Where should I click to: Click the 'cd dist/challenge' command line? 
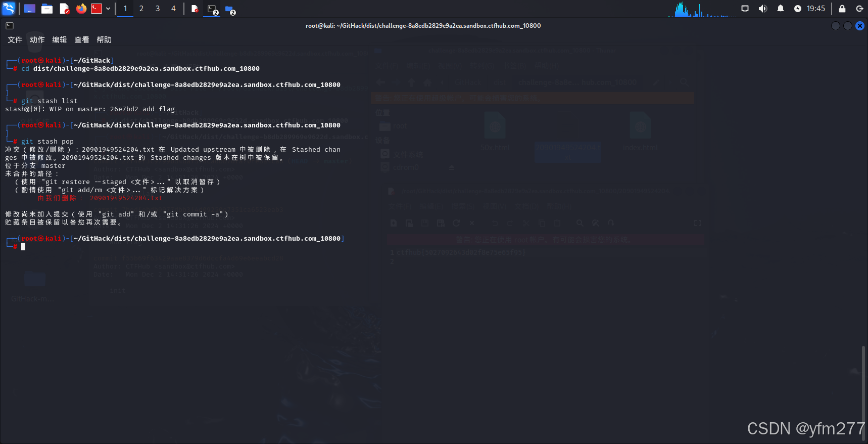pos(140,68)
